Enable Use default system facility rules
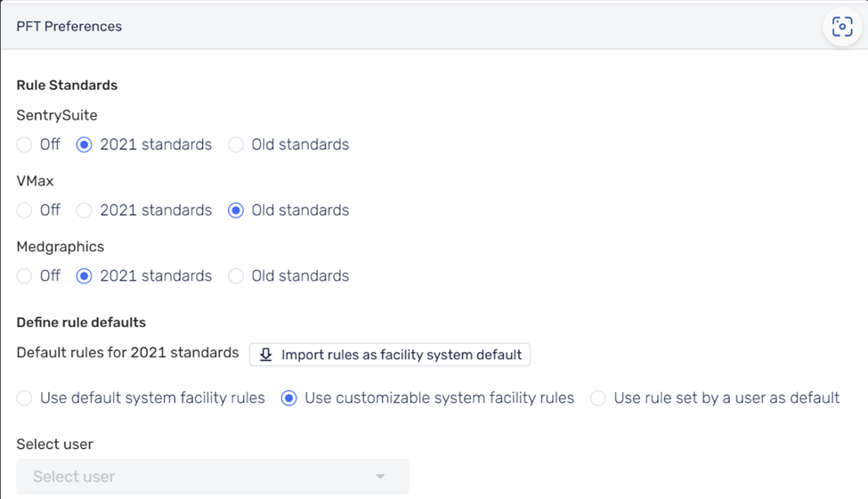 [24, 398]
